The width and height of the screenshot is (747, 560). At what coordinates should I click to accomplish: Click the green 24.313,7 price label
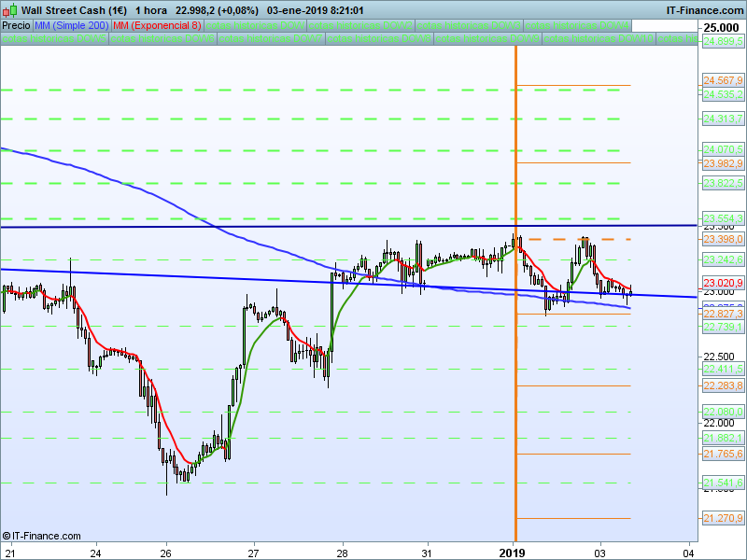tap(723, 119)
